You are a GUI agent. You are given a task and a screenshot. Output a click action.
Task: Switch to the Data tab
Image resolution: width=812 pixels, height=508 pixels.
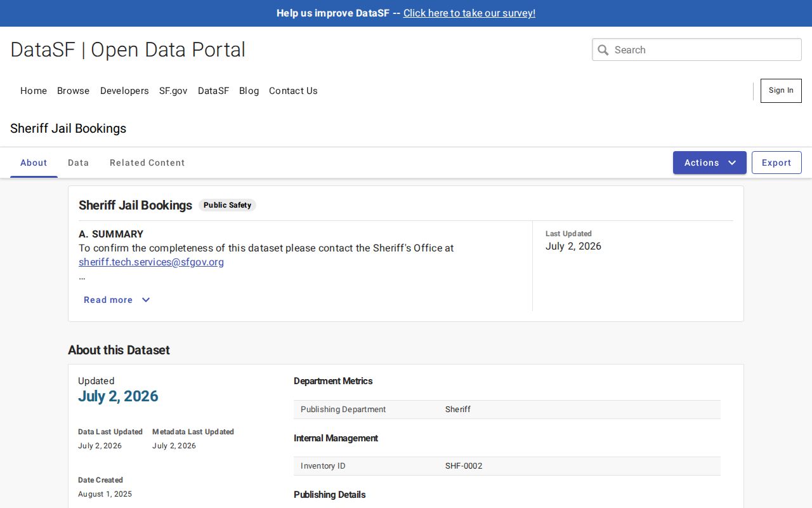pyautogui.click(x=78, y=163)
